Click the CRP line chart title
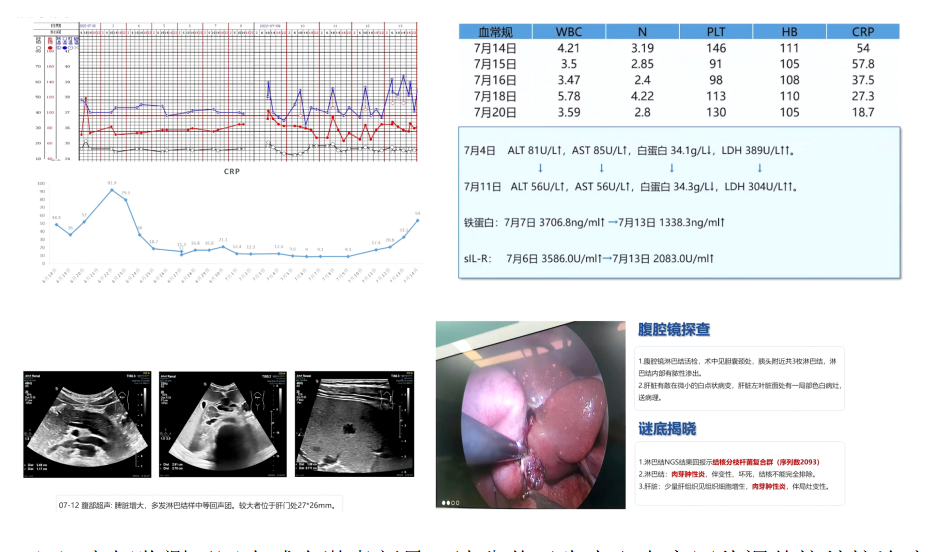 coord(231,172)
